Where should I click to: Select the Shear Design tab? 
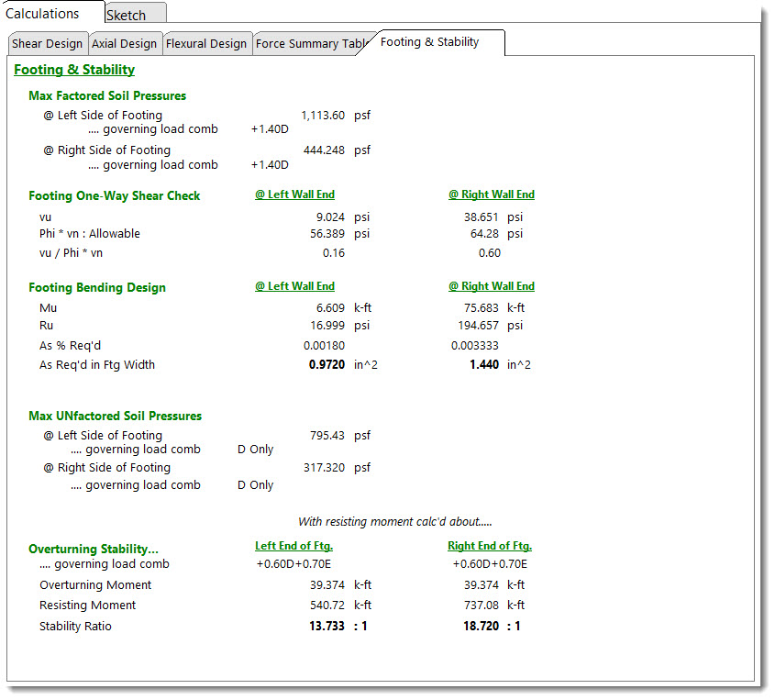tap(47, 43)
